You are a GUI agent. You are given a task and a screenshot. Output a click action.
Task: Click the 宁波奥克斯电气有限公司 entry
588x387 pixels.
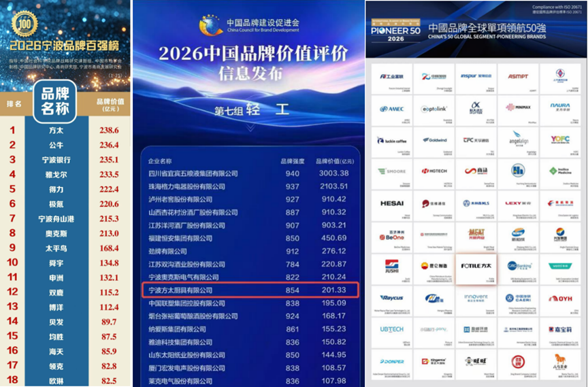183,277
